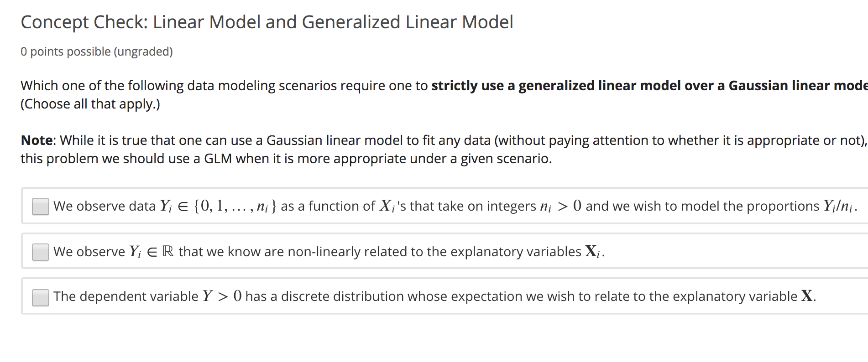Click the bolded GLM requirement phrase
Screen dimensions: 868x362
pos(639,85)
